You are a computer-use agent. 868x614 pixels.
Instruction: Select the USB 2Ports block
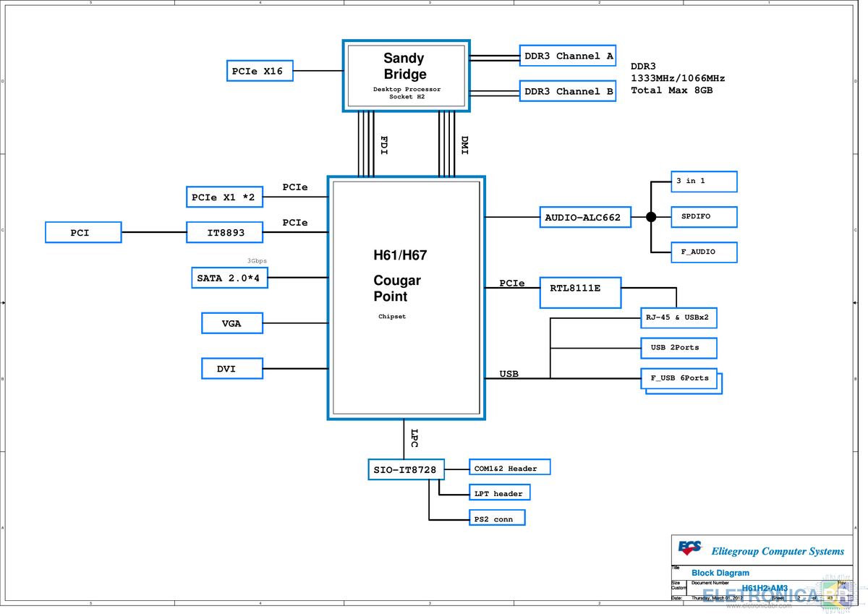click(x=679, y=348)
